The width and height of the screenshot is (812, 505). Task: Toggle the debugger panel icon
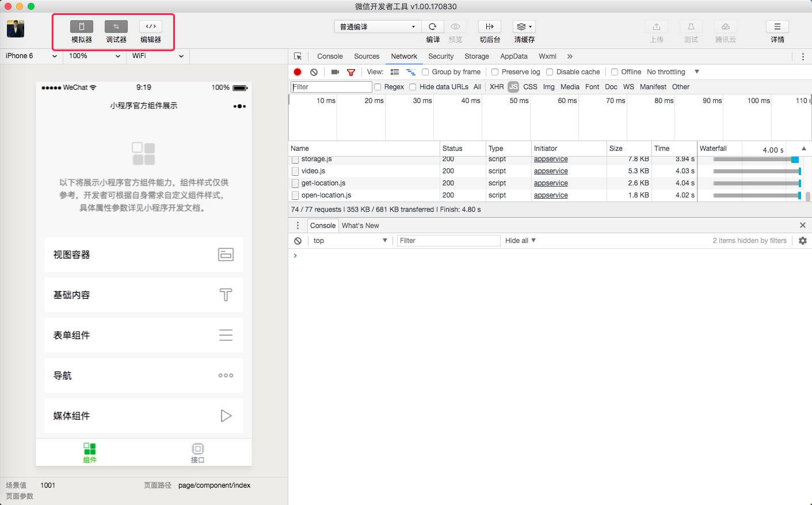116,26
